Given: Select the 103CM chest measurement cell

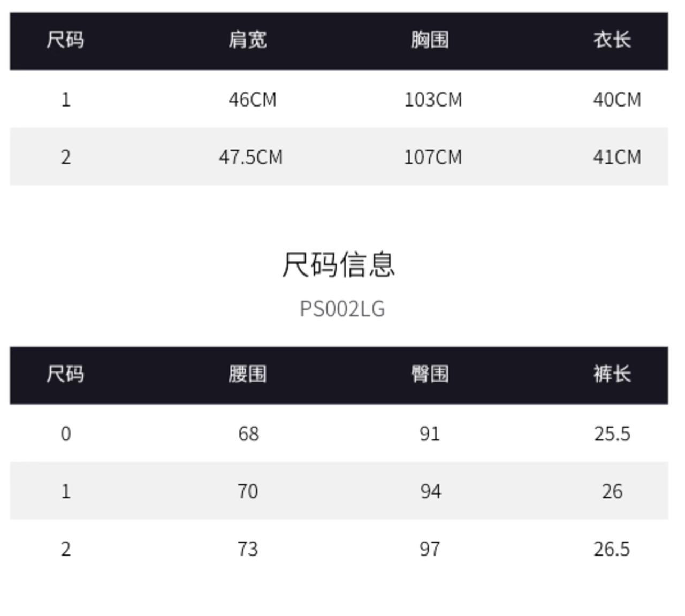Looking at the screenshot, I should point(433,100).
